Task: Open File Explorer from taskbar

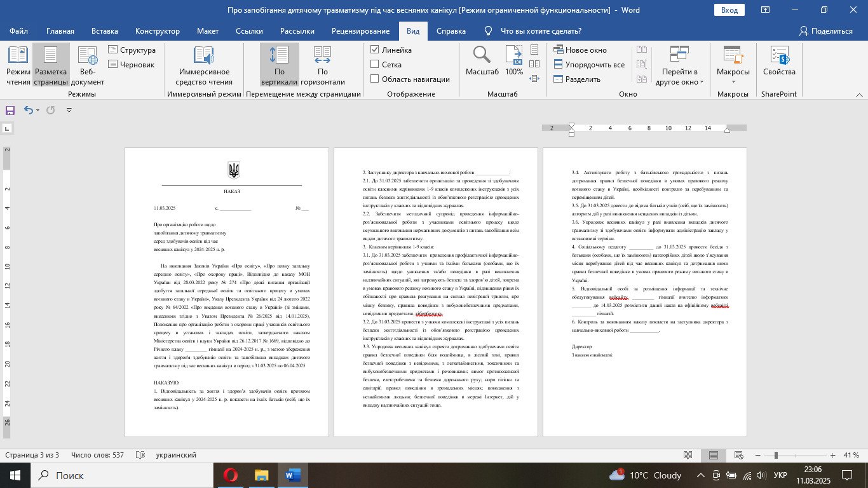Action: click(x=262, y=475)
